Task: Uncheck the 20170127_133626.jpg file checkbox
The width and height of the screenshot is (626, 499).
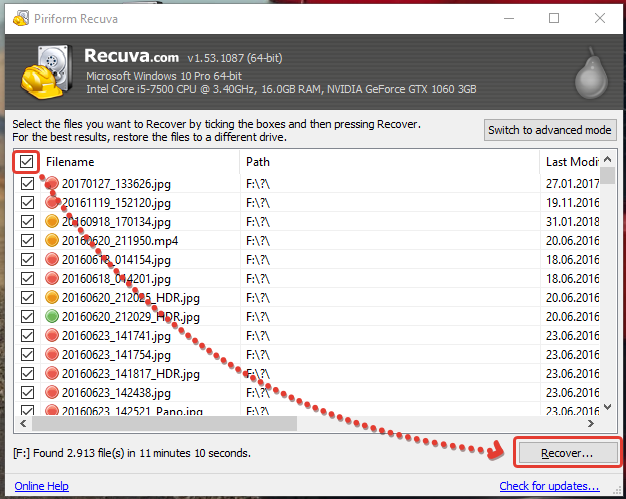Action: [27, 184]
